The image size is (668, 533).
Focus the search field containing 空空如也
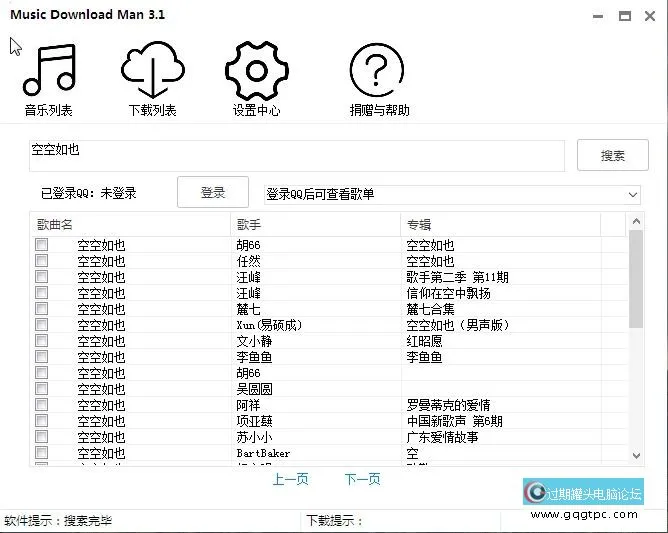(297, 156)
